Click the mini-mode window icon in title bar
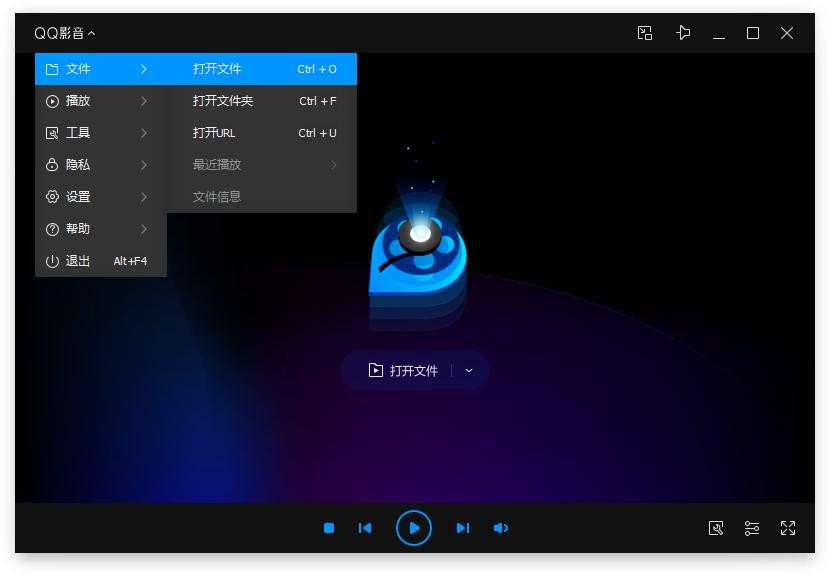The width and height of the screenshot is (830, 576). [645, 33]
